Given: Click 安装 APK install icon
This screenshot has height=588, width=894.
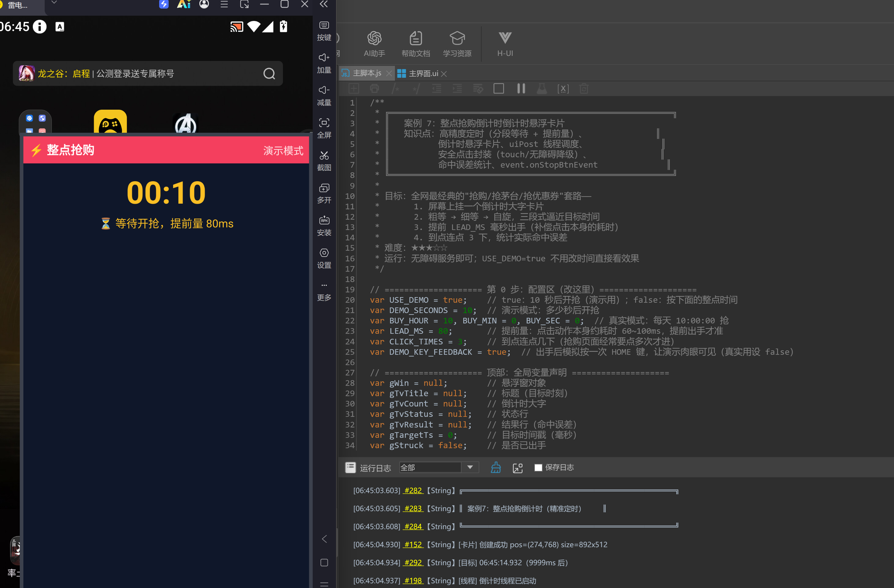Looking at the screenshot, I should (x=324, y=226).
